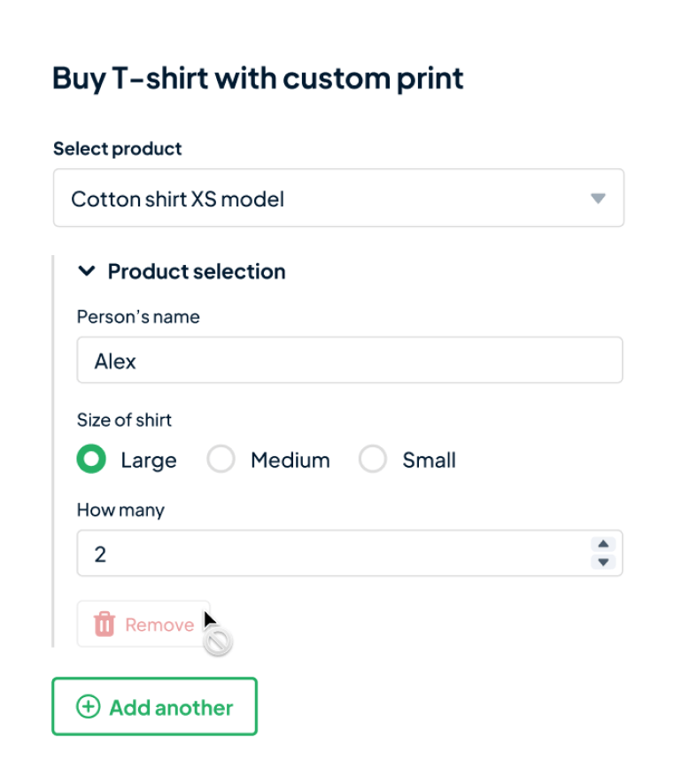Click the Person's name label
This screenshot has height=784, width=682.
138,317
